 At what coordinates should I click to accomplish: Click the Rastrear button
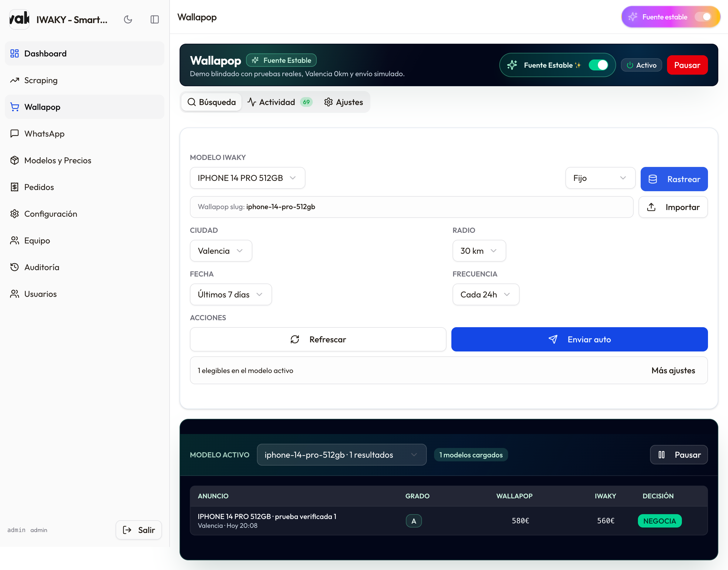pos(674,179)
